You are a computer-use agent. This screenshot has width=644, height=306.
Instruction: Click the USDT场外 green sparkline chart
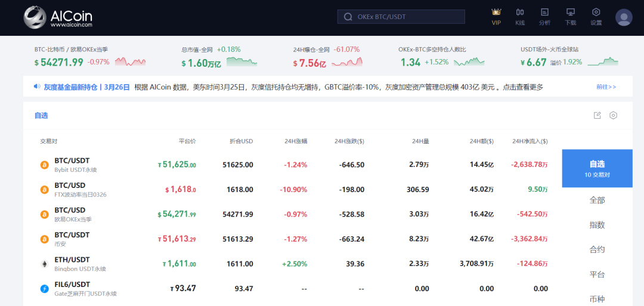(x=603, y=61)
